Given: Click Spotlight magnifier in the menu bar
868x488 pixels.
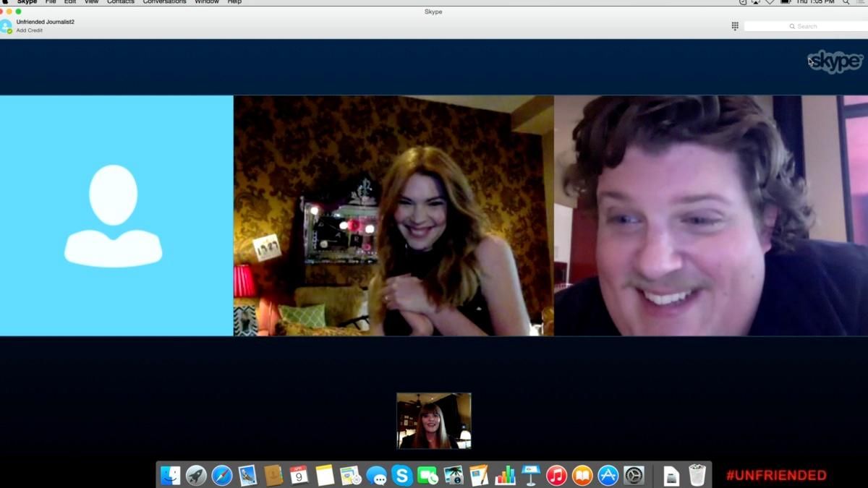Looking at the screenshot, I should [846, 2].
